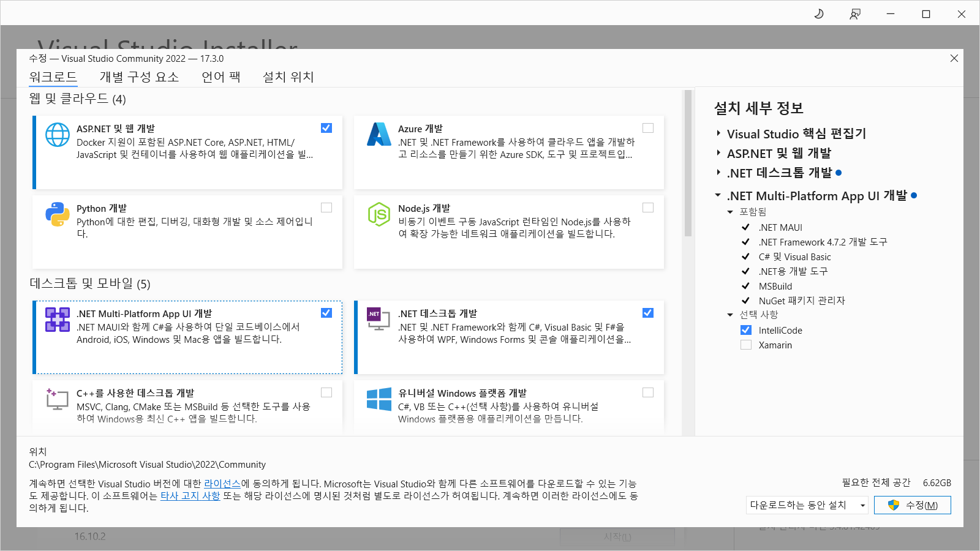Click the Python development logo icon

pos(58,214)
